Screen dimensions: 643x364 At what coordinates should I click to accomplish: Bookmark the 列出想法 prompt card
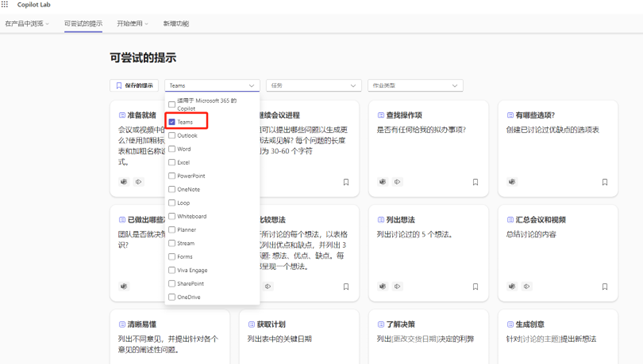pyautogui.click(x=475, y=287)
